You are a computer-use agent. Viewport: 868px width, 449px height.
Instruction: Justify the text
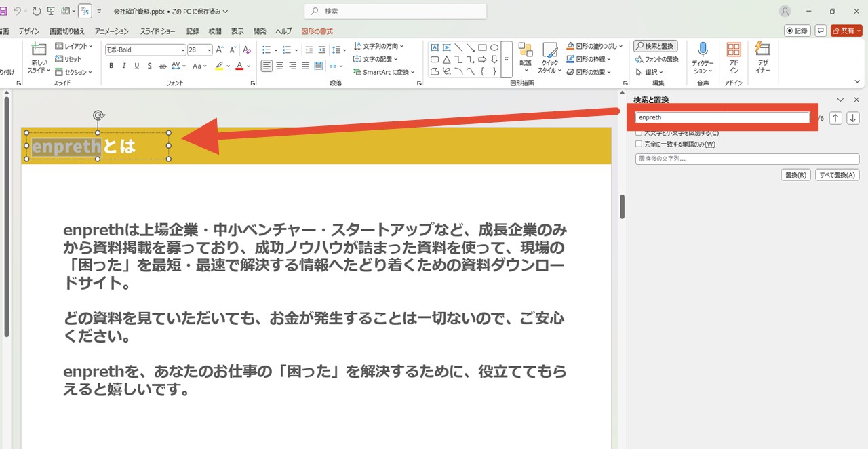306,66
